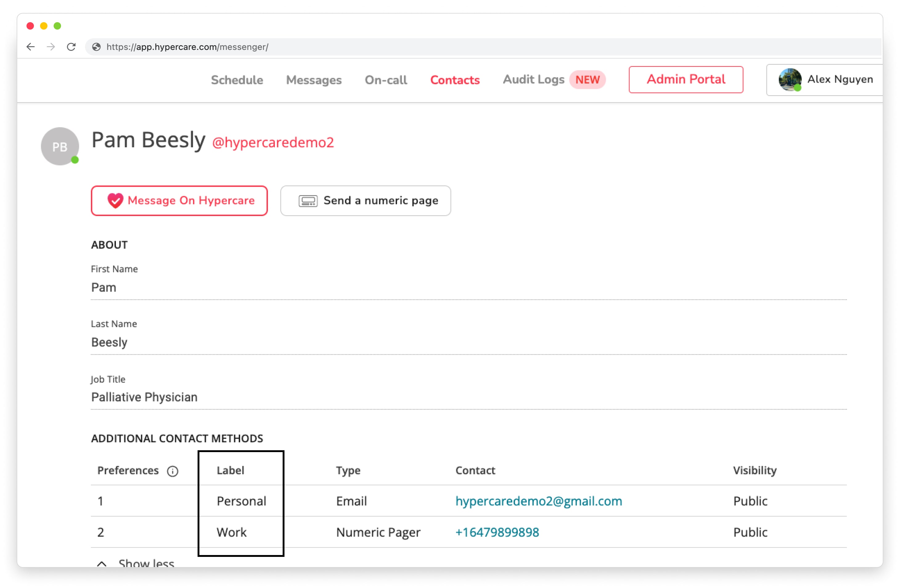Click the hypercaredemo2@gmail.com email link
Viewport: 900px width, 588px height.
click(538, 501)
